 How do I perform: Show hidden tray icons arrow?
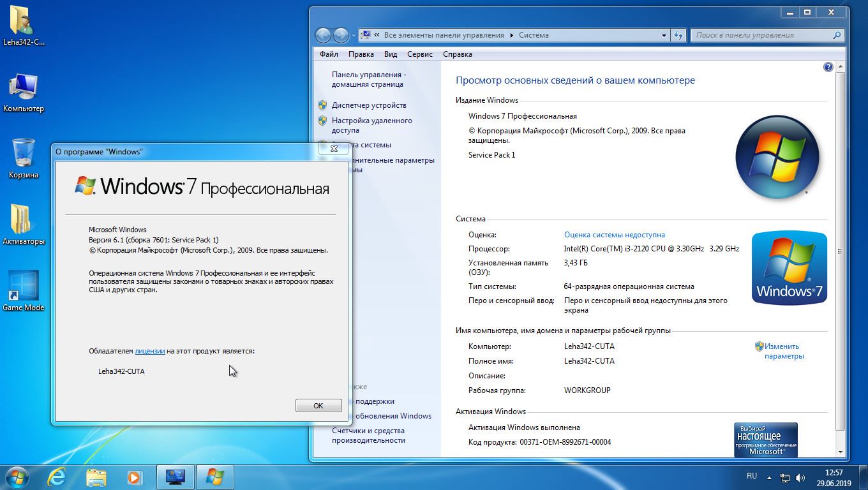click(x=770, y=477)
